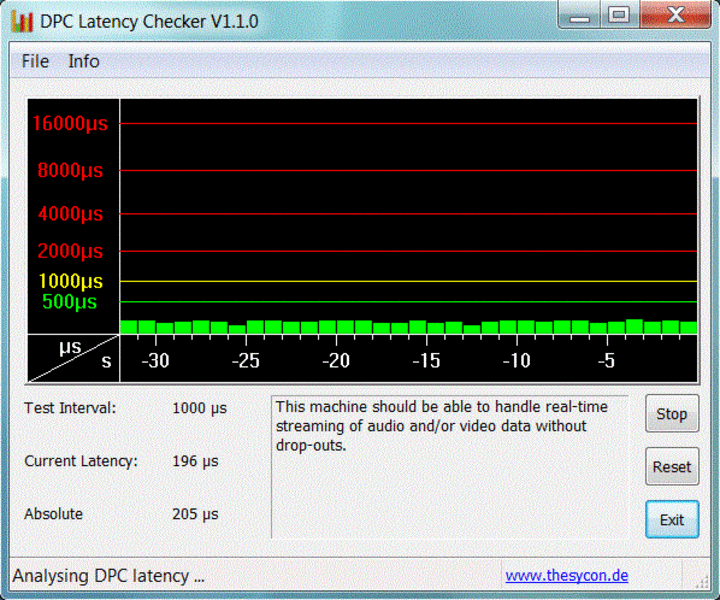Click the 1000 µs test interval value
This screenshot has height=600, width=720.
[x=199, y=408]
